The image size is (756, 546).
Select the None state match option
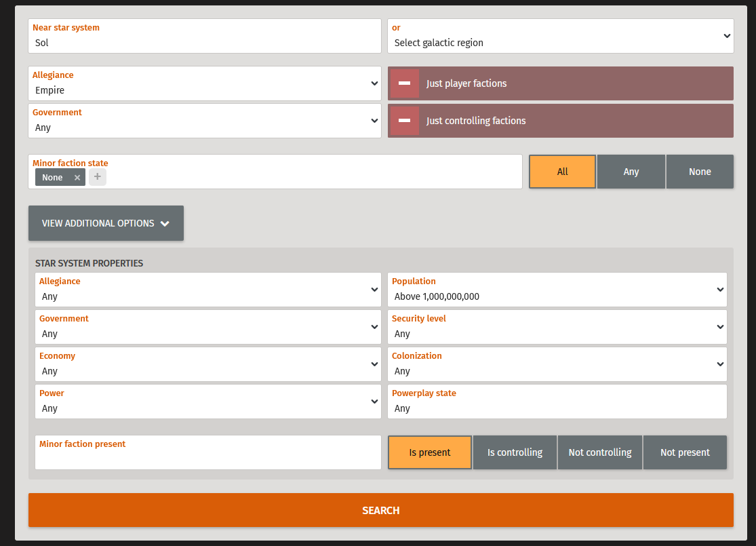[x=700, y=172]
